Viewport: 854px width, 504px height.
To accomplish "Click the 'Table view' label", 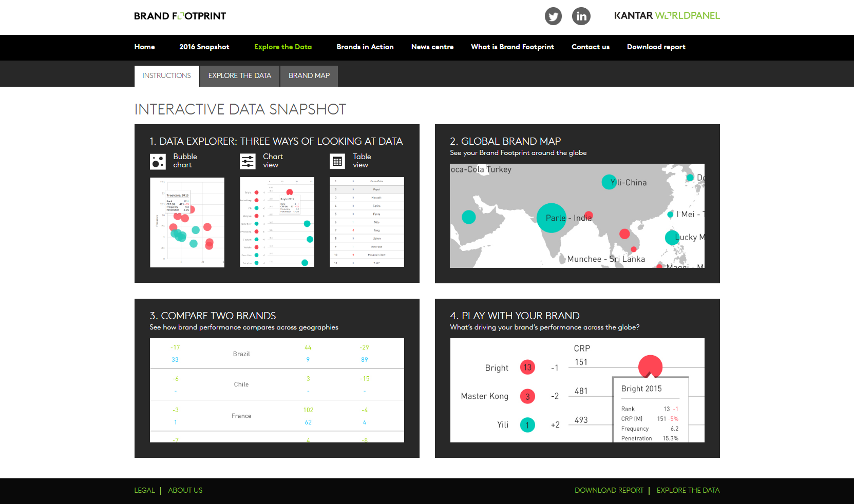I will [x=362, y=161].
